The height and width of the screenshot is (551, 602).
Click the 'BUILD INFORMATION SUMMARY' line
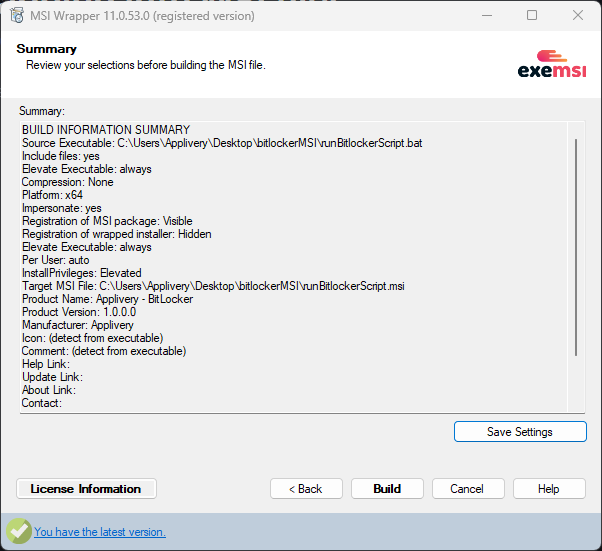(106, 130)
